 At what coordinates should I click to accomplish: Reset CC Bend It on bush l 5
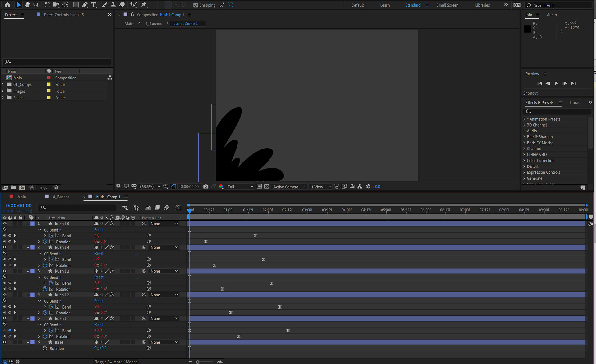tap(99, 230)
